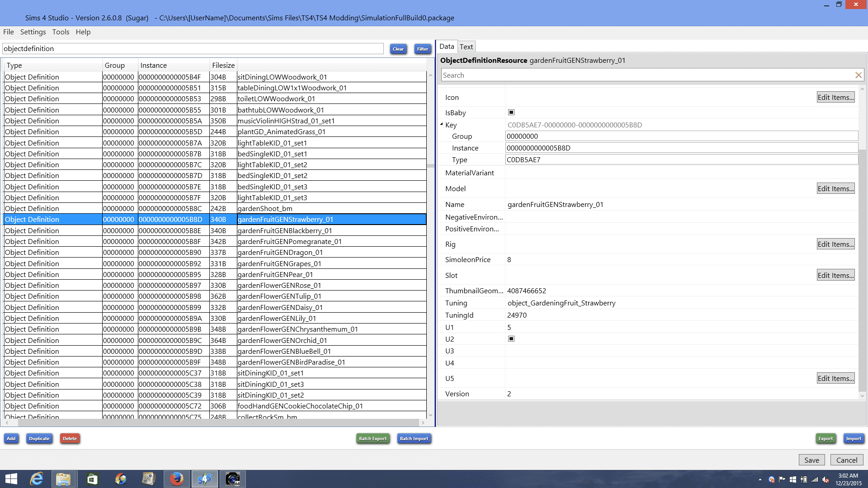Image resolution: width=868 pixels, height=488 pixels.
Task: Click the Windows Start button
Action: pos(11,479)
